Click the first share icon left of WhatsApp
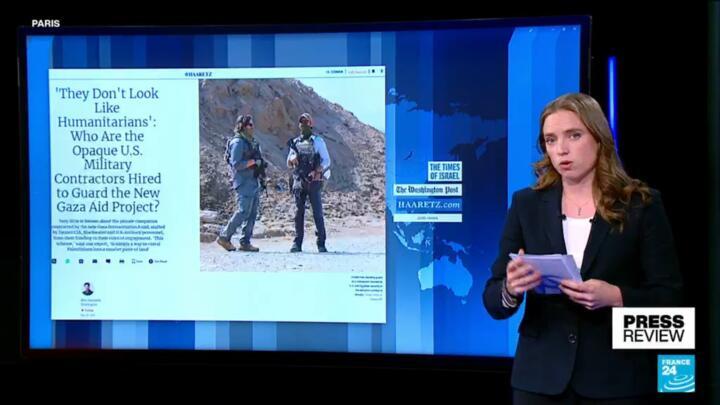The width and height of the screenshot is (720, 405). pyautogui.click(x=54, y=261)
